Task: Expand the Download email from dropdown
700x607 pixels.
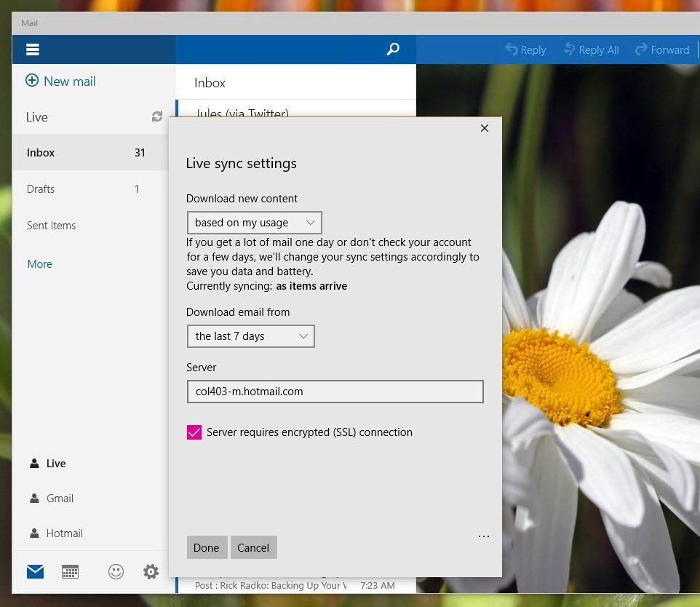Action: [x=250, y=336]
